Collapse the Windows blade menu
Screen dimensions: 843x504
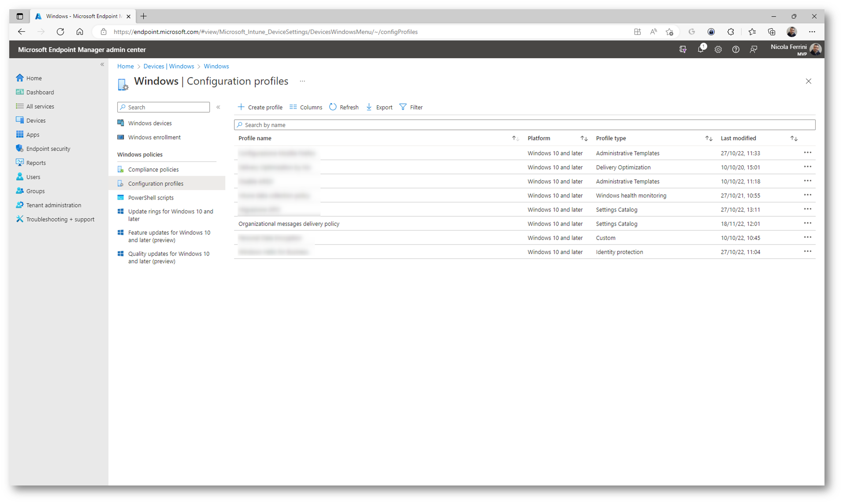click(218, 107)
